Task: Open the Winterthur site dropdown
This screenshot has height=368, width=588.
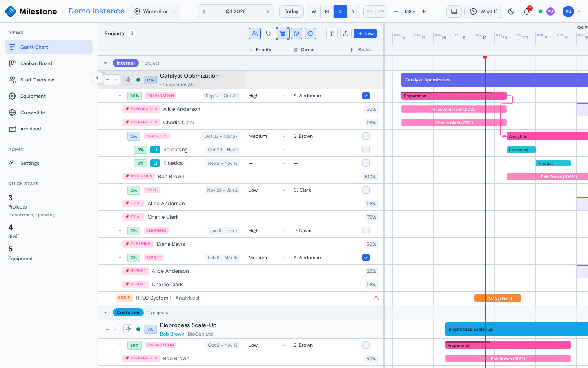Action: tap(155, 11)
